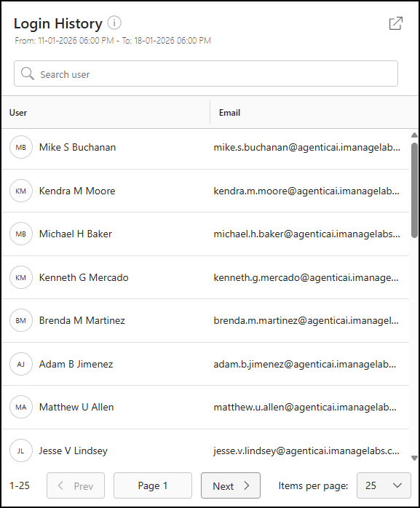Click the MB avatar for Mike S Buchanan
This screenshot has width=420, height=508.
[x=21, y=148]
